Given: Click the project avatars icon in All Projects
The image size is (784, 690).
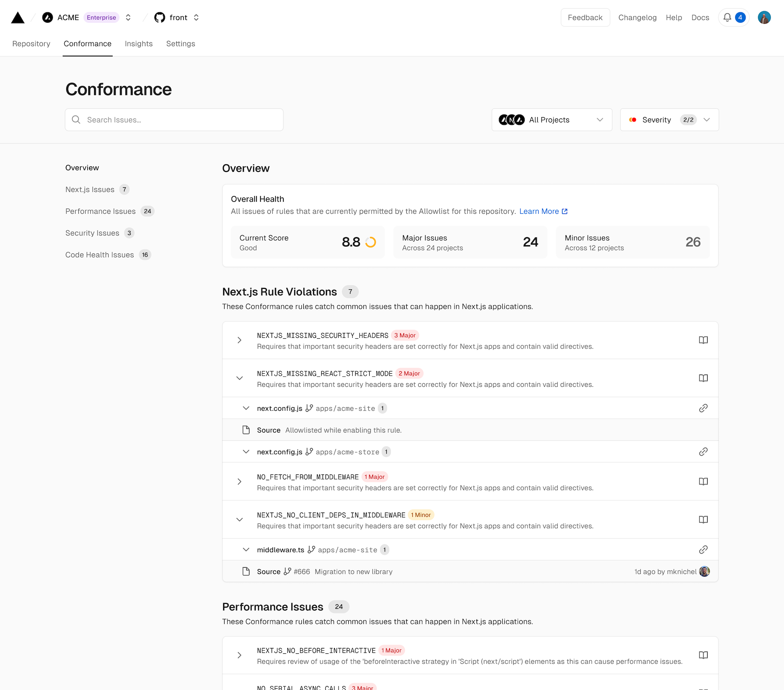Looking at the screenshot, I should pyautogui.click(x=512, y=120).
